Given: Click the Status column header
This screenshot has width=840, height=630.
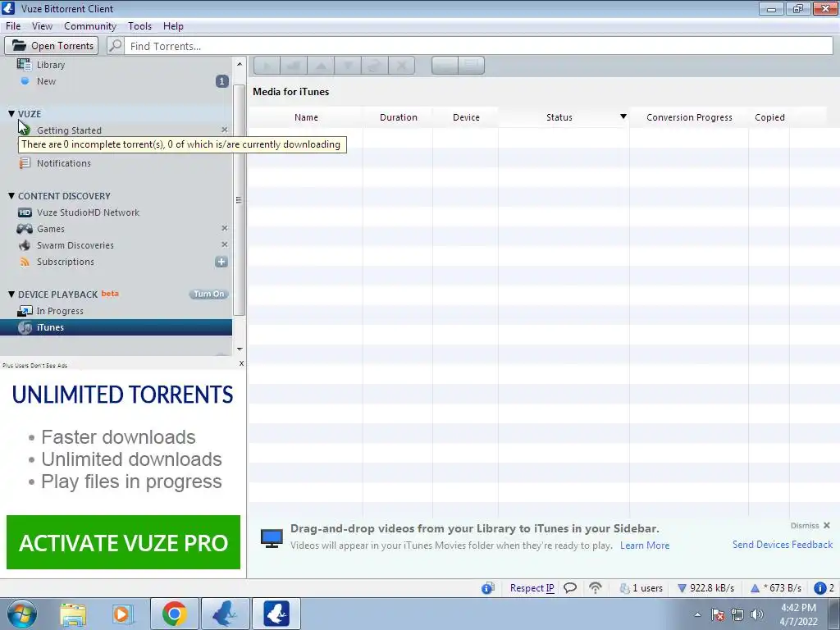Looking at the screenshot, I should pos(559,117).
